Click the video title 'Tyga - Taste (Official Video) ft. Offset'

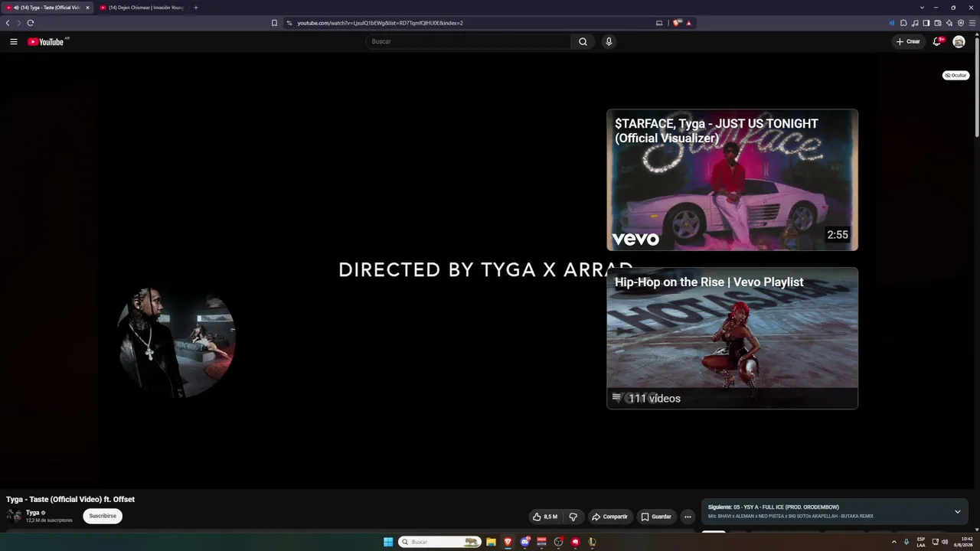click(x=70, y=499)
